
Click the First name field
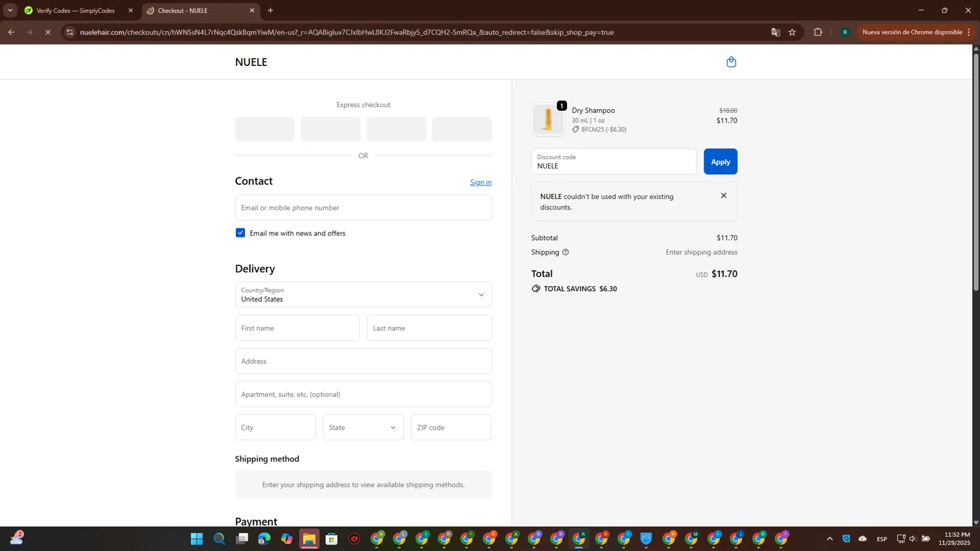point(297,328)
